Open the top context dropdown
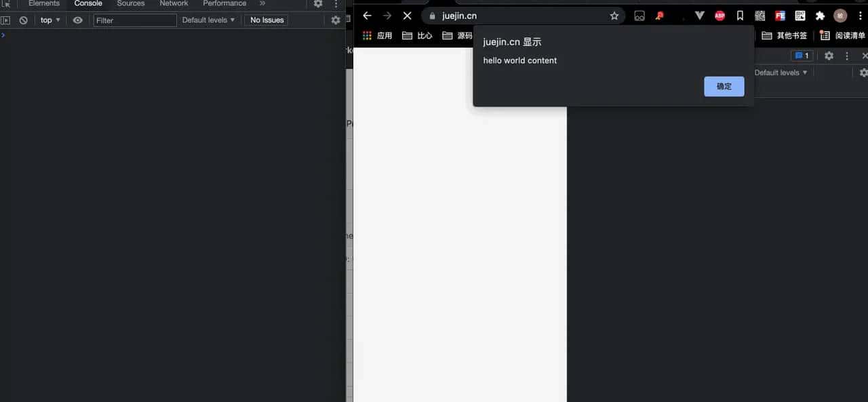868x402 pixels. click(50, 20)
